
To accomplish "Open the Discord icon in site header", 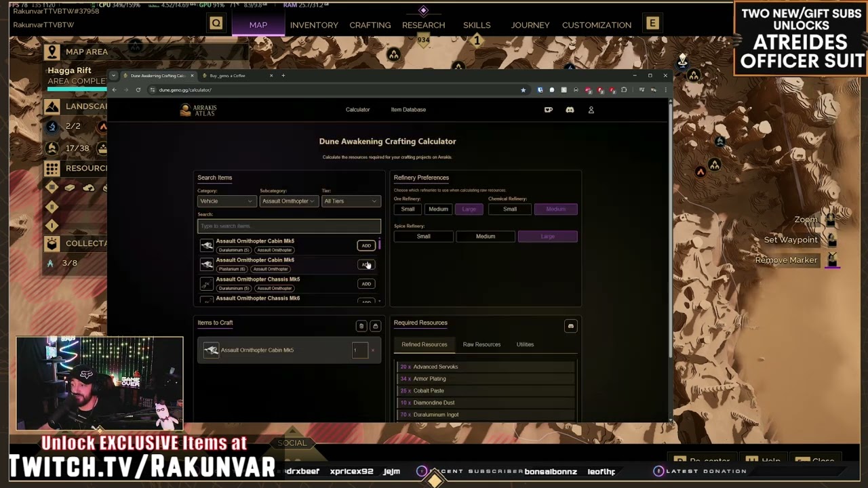I will [x=570, y=110].
